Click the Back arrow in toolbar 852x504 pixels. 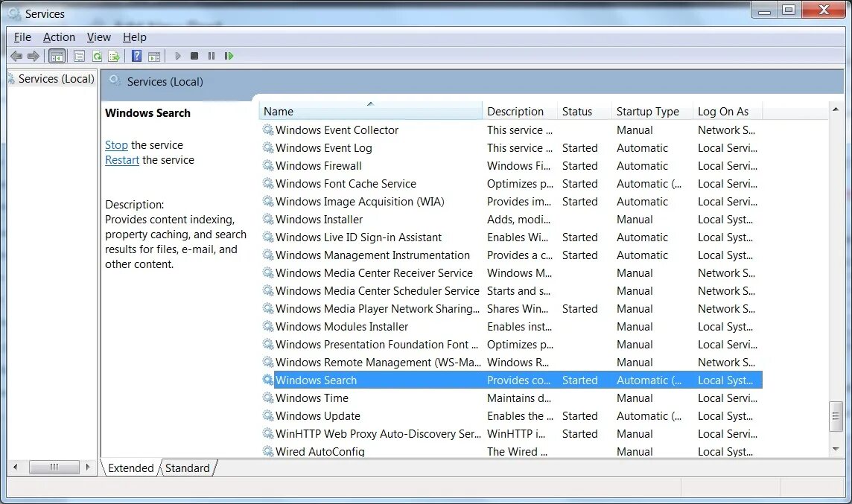16,56
